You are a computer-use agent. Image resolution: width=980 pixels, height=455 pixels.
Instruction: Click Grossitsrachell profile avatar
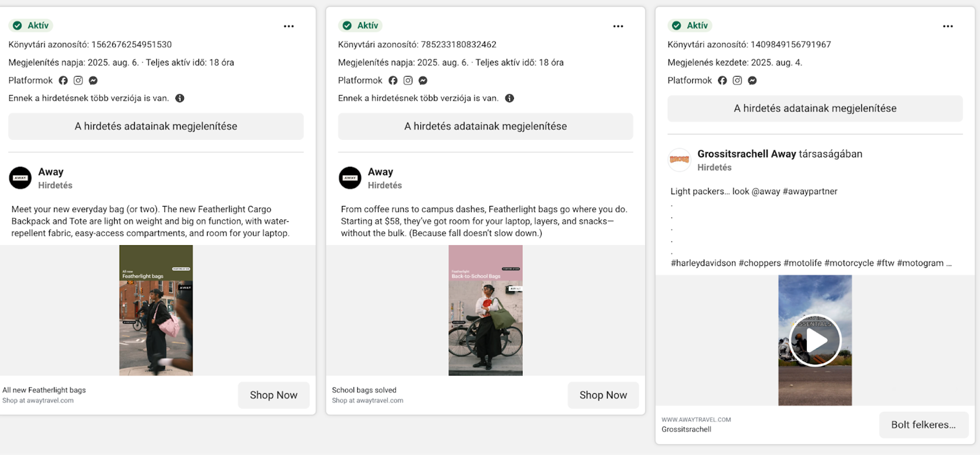click(679, 160)
